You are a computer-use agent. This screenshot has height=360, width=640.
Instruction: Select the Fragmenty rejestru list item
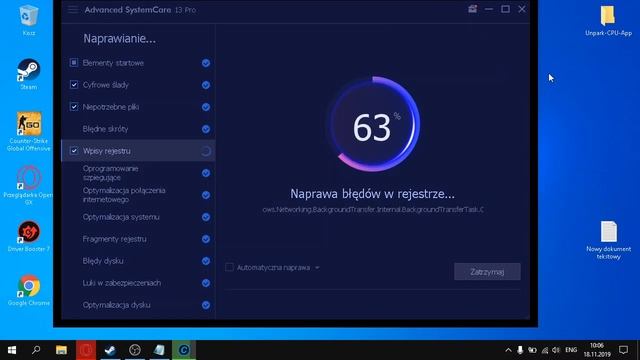[138, 239]
